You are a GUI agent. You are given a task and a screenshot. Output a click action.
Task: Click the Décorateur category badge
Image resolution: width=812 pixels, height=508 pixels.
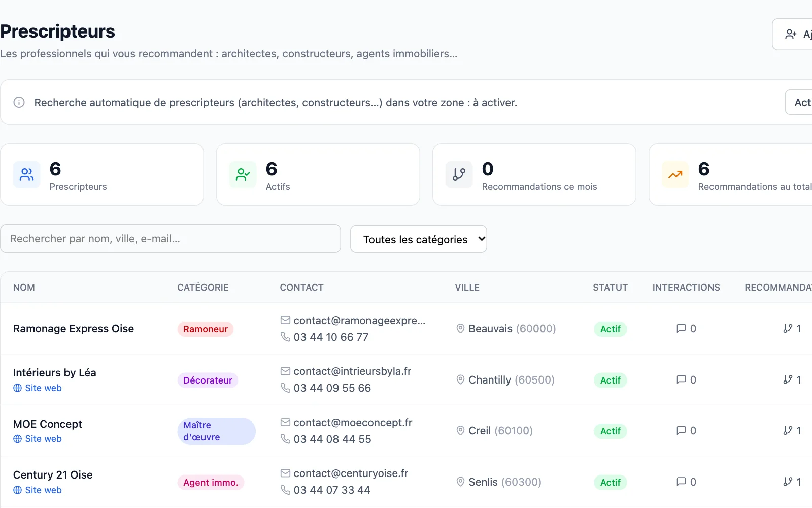[x=208, y=380]
